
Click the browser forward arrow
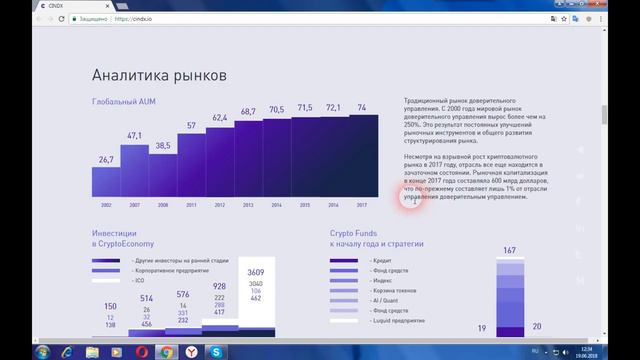click(x=51, y=19)
